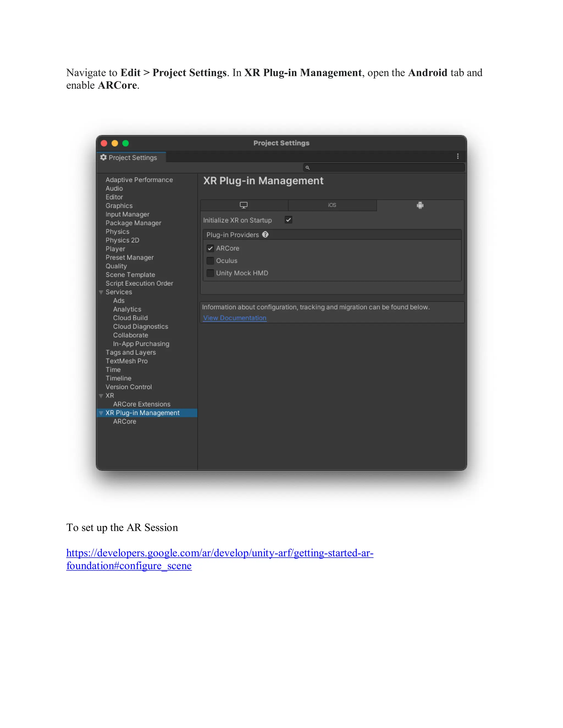Select Cloud Diagnostics

coord(140,327)
